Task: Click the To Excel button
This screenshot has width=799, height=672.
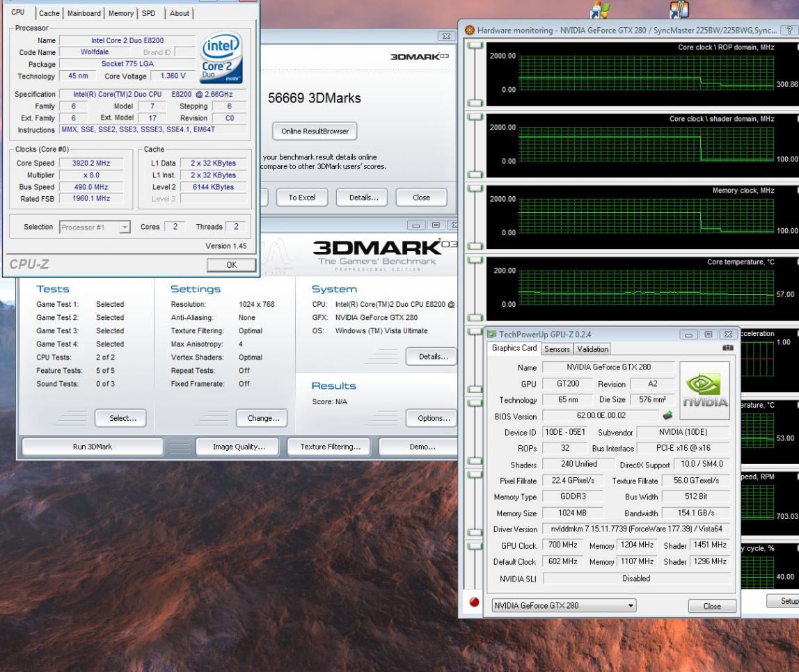Action: tap(301, 197)
